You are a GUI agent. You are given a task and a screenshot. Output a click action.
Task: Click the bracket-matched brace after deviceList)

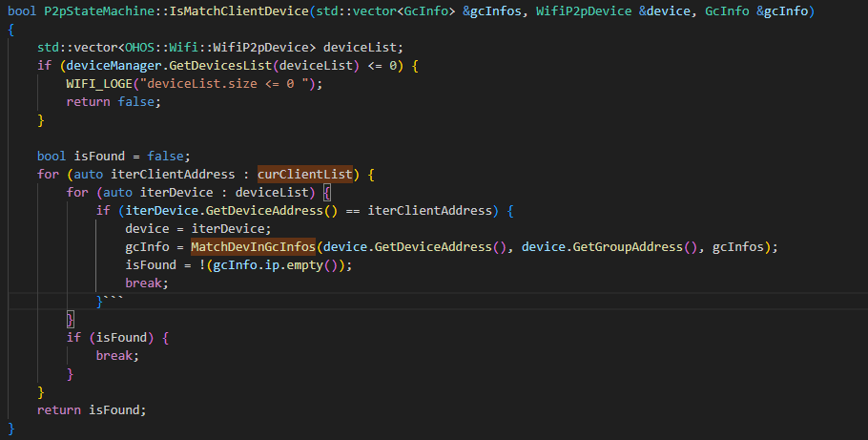coord(327,192)
